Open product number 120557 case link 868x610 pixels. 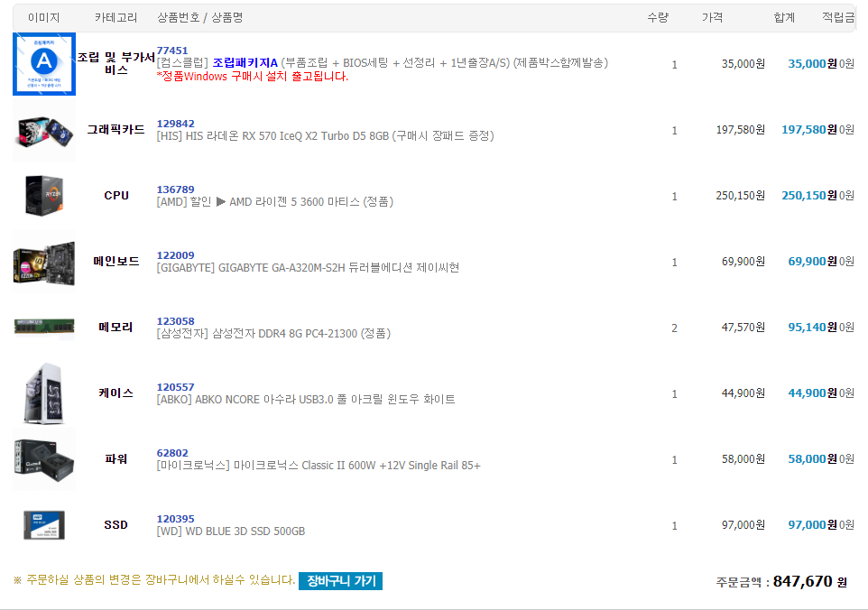175,387
